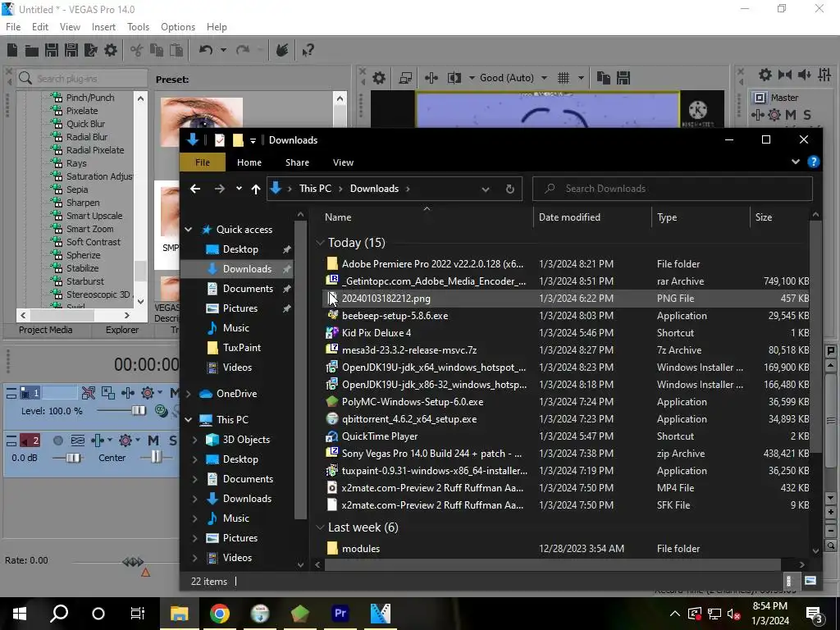The image size is (840, 630).
Task: Select the Sharpen plug-in in the list
Action: [x=83, y=203]
